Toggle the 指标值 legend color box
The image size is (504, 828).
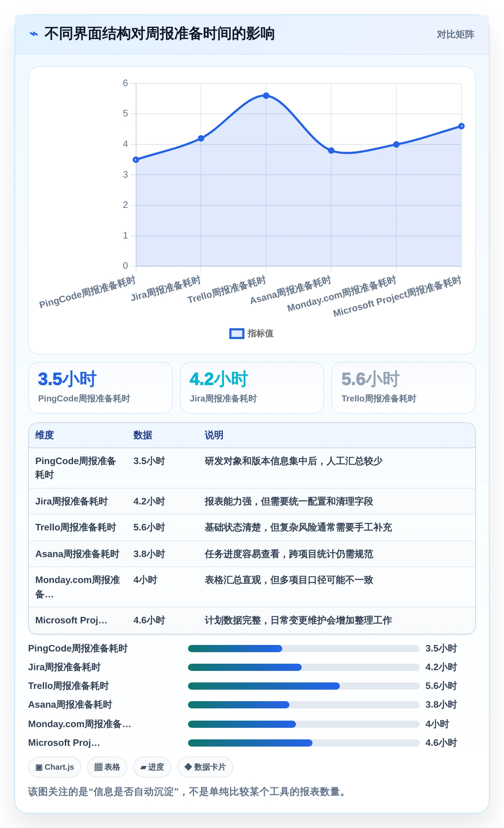[x=237, y=334]
